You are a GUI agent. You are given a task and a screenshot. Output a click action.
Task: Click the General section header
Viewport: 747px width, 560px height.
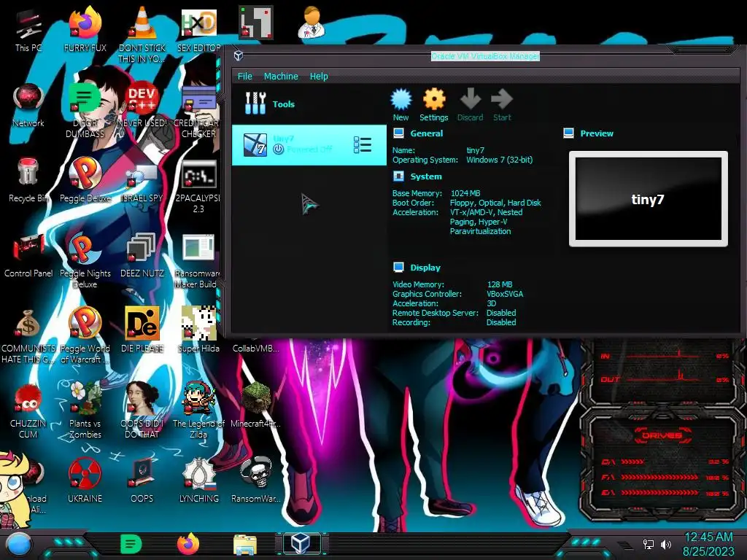[426, 133]
